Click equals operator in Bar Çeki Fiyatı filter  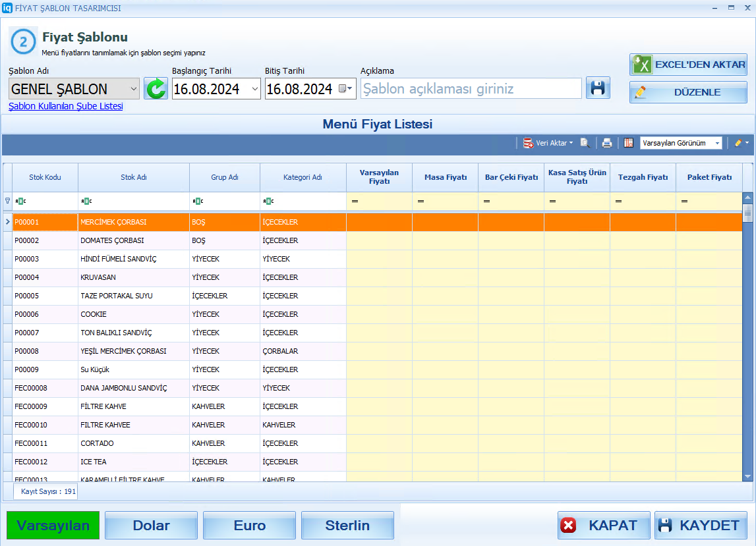487,202
